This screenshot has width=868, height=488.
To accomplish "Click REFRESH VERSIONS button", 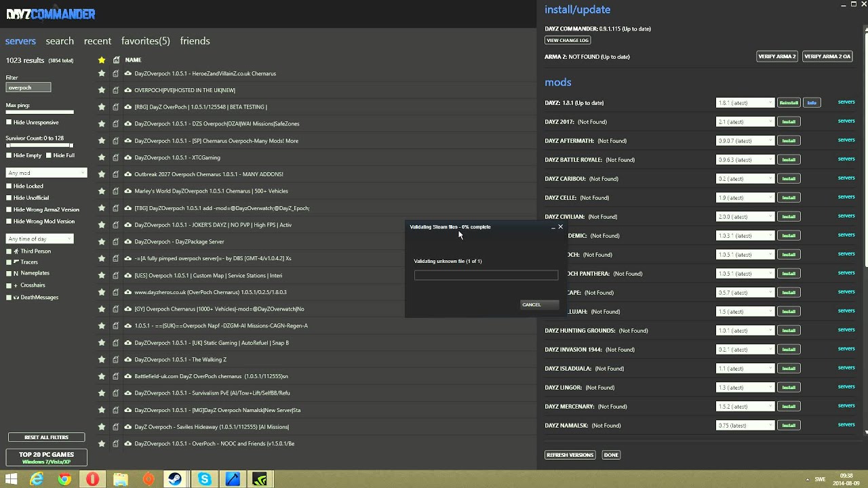I will pyautogui.click(x=570, y=455).
